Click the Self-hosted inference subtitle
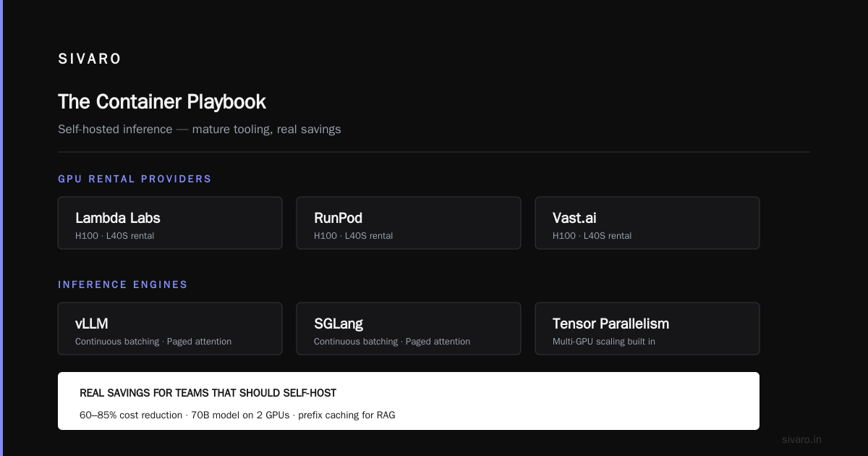Image resolution: width=868 pixels, height=456 pixels. coord(200,130)
